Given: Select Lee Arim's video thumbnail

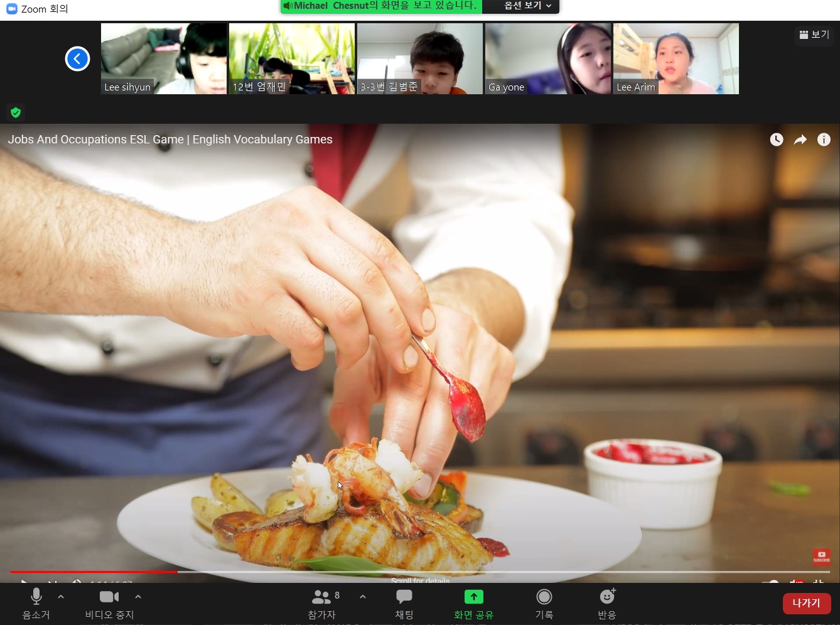Looking at the screenshot, I should [676, 58].
